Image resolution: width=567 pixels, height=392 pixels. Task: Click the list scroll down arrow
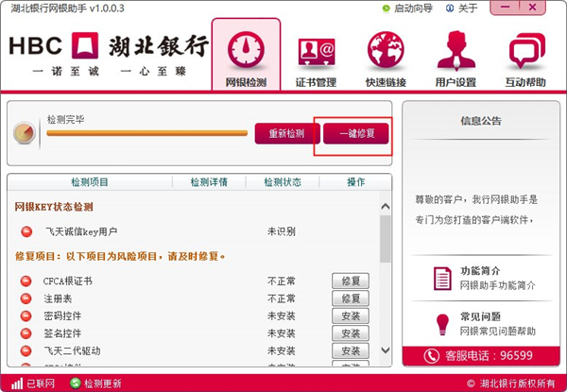click(x=386, y=350)
